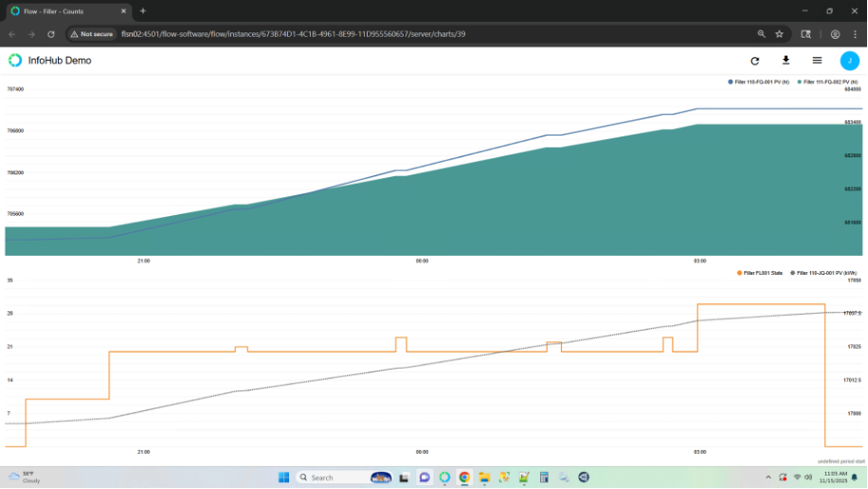Screen dimensions: 868x489
Task: Open a new browser tab
Action: (143, 10)
